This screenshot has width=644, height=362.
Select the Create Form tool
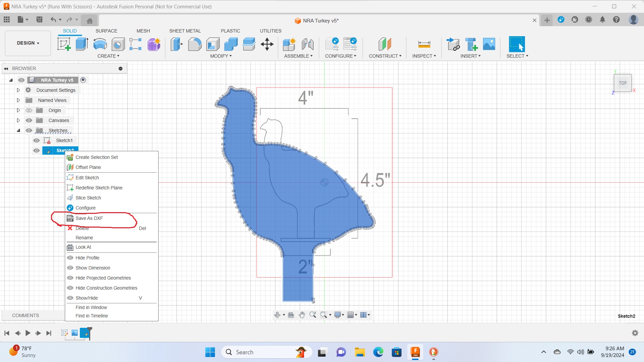tap(154, 44)
